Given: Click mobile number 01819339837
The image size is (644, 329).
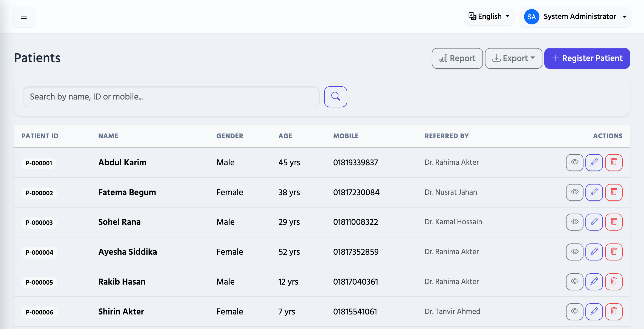Looking at the screenshot, I should point(356,163).
